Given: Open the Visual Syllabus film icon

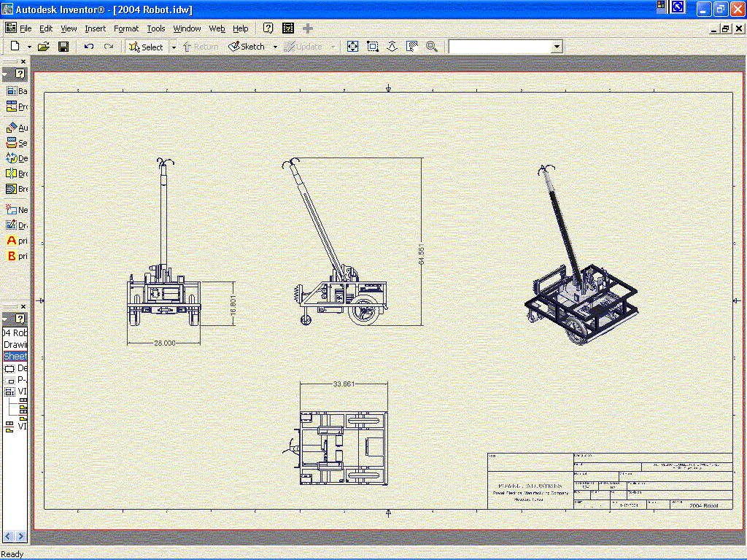Looking at the screenshot, I should pyautogui.click(x=287, y=28).
